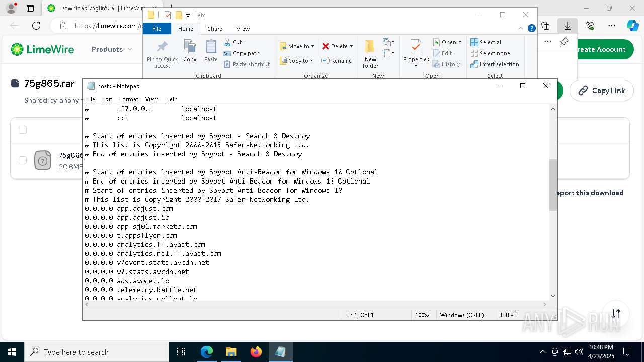Click the taskbar search box

[97, 352]
